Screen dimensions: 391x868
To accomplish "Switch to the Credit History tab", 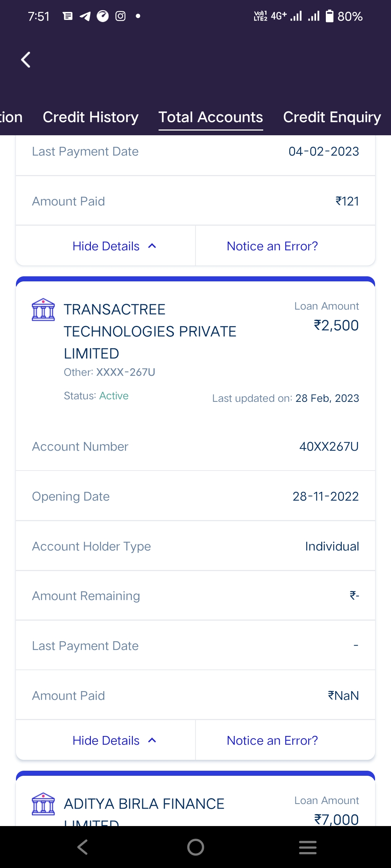I will [91, 117].
